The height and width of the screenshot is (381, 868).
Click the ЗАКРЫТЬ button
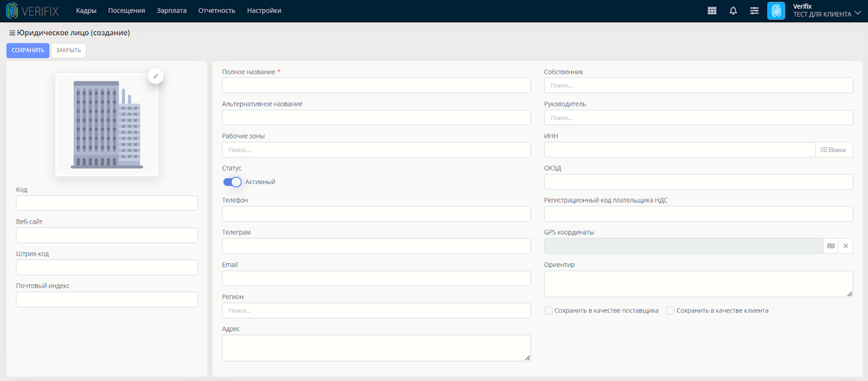click(x=68, y=50)
